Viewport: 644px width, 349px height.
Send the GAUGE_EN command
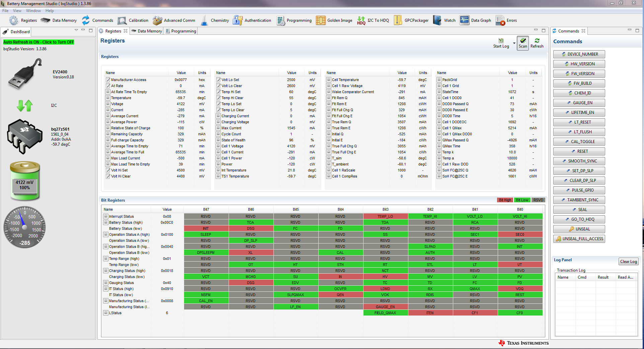(x=579, y=103)
